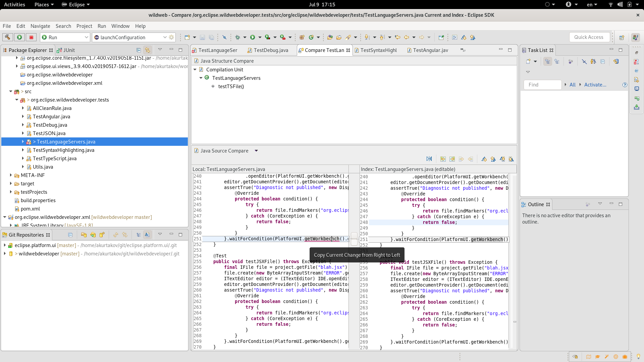The image size is (644, 362).
Task: Click Next Change icon in compare toolbar
Action: pyautogui.click(x=502, y=159)
